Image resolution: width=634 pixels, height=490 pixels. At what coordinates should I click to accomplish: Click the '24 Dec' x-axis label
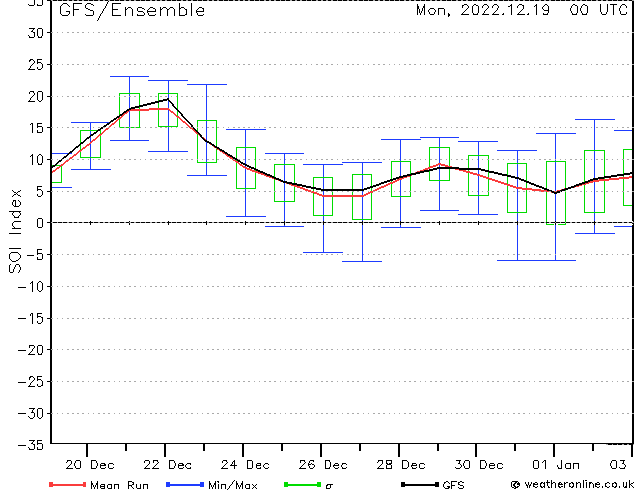(x=245, y=465)
